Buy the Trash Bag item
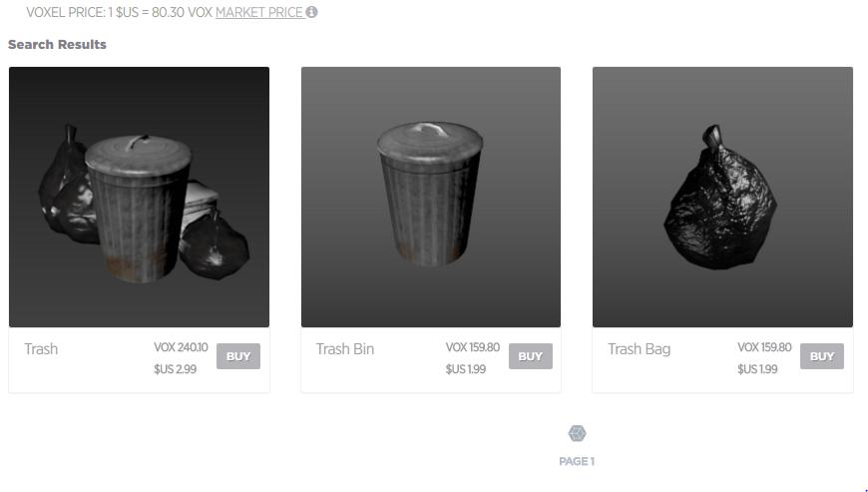The width and height of the screenshot is (868, 492). click(x=821, y=356)
